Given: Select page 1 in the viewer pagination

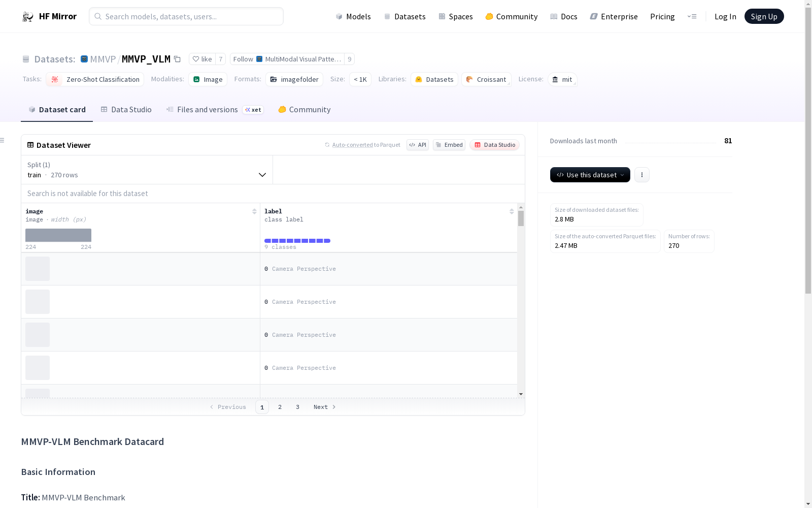Looking at the screenshot, I should coord(262,407).
